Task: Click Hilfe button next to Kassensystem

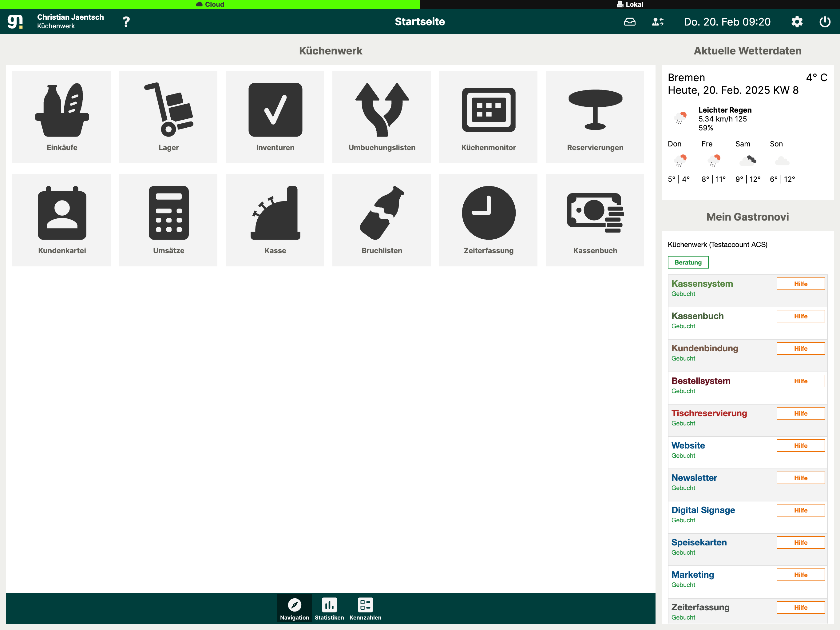Action: (801, 284)
